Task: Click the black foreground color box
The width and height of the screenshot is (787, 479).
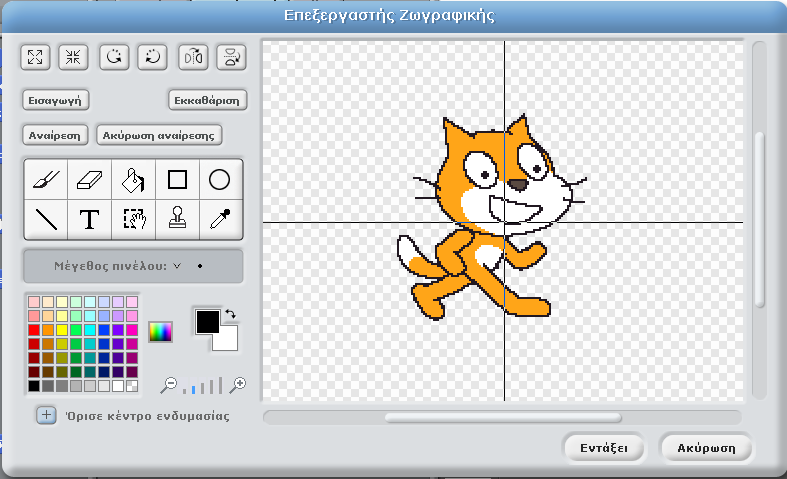Action: coord(207,322)
